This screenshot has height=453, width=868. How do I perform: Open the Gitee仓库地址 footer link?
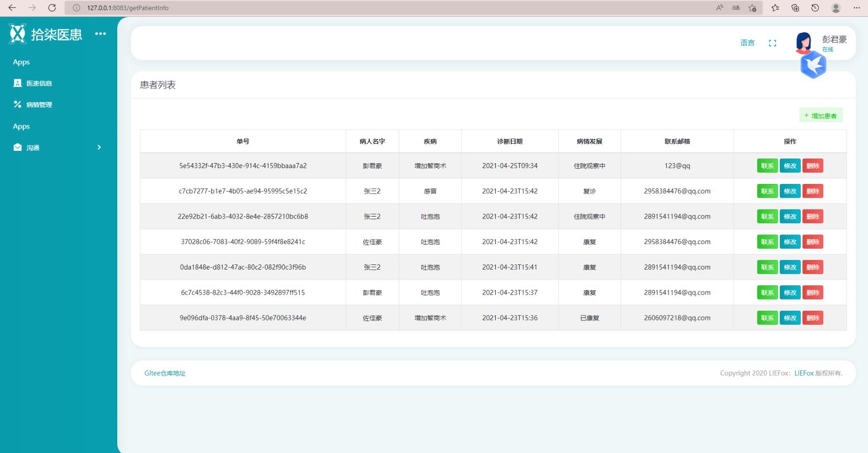[x=165, y=373]
